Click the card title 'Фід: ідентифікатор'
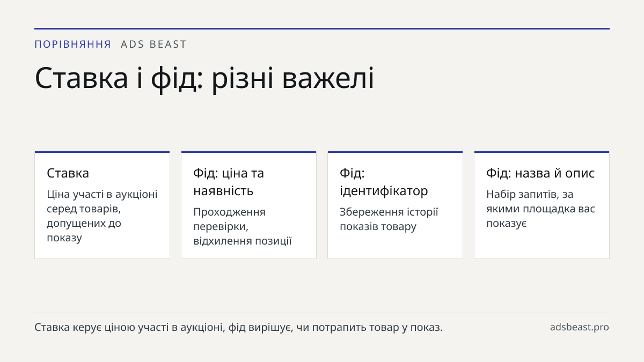The width and height of the screenshot is (644, 362). pos(384,182)
